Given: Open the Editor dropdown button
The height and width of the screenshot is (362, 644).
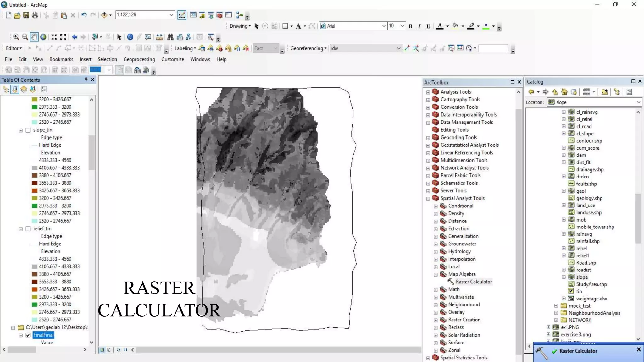Looking at the screenshot, I should pyautogui.click(x=14, y=48).
